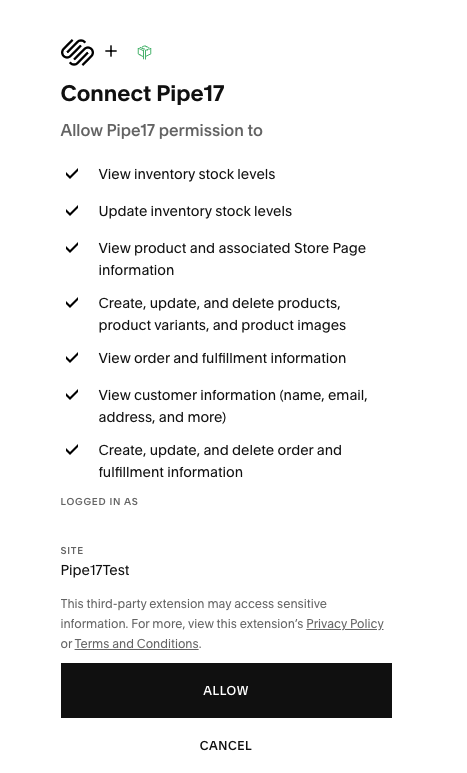Click checkmark beside Update inventory stock levels
This screenshot has height=773, width=467.
tap(72, 211)
